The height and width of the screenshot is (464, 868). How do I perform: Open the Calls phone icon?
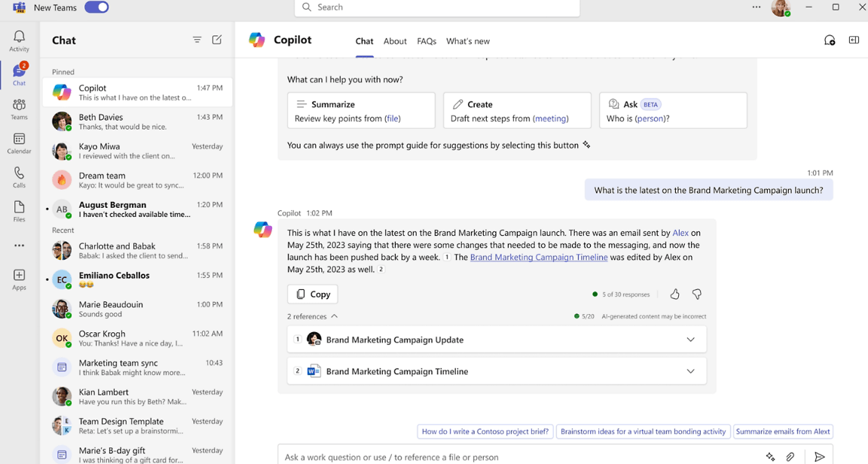(19, 177)
